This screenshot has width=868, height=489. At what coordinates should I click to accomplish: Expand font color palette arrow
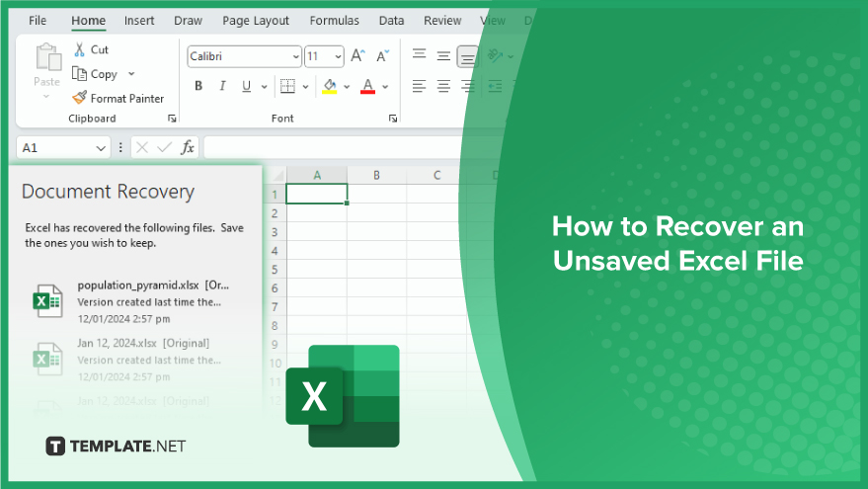[385, 86]
